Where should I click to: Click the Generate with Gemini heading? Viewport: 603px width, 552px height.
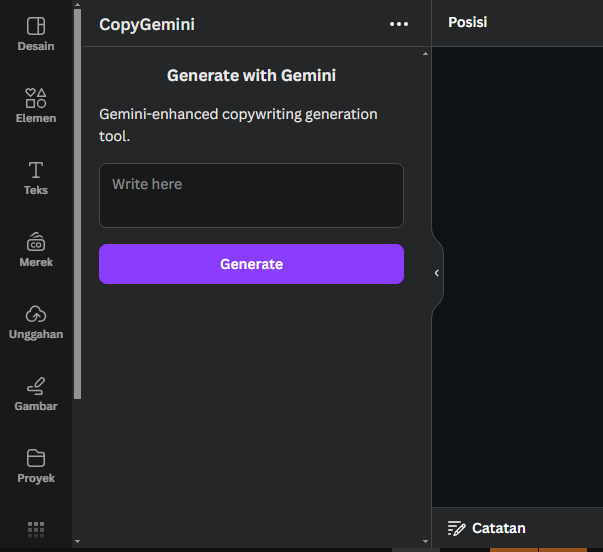click(251, 75)
